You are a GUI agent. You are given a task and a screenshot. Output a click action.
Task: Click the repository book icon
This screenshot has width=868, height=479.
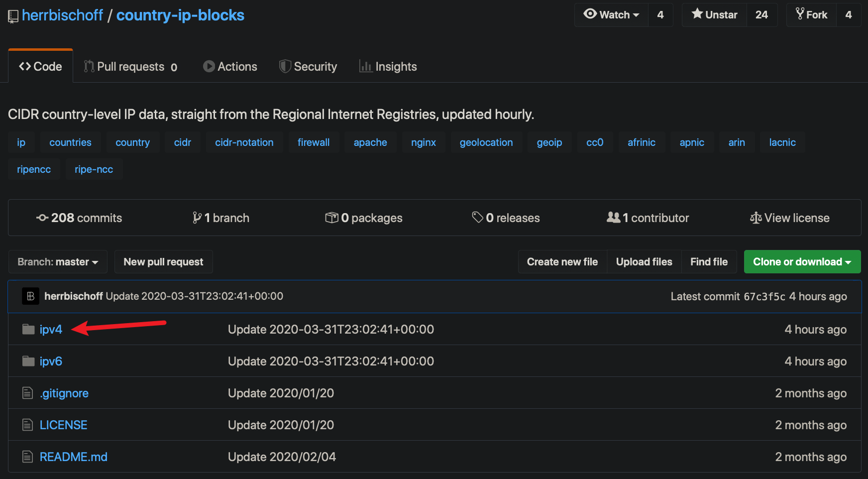click(x=13, y=16)
